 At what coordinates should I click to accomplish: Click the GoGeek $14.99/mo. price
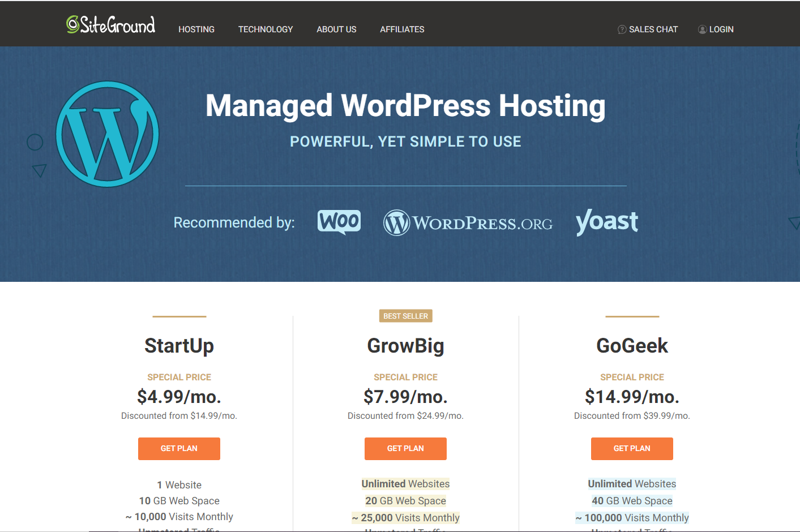(632, 397)
